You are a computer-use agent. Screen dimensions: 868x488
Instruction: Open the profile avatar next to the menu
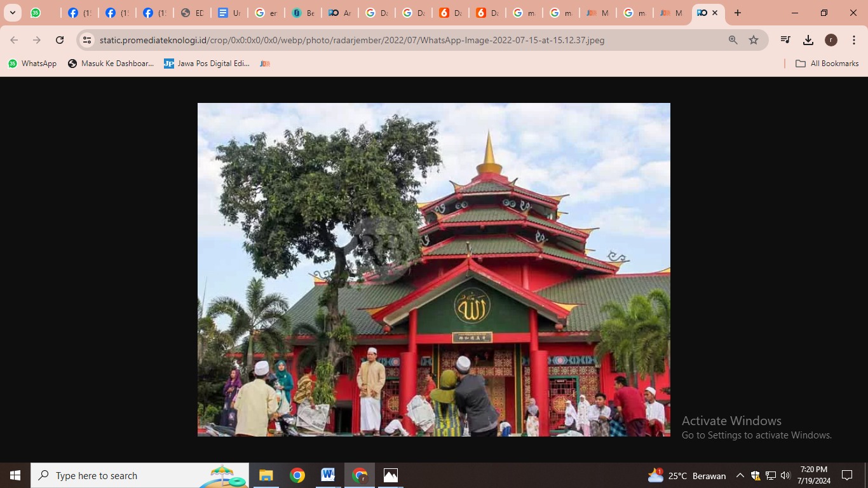point(831,39)
